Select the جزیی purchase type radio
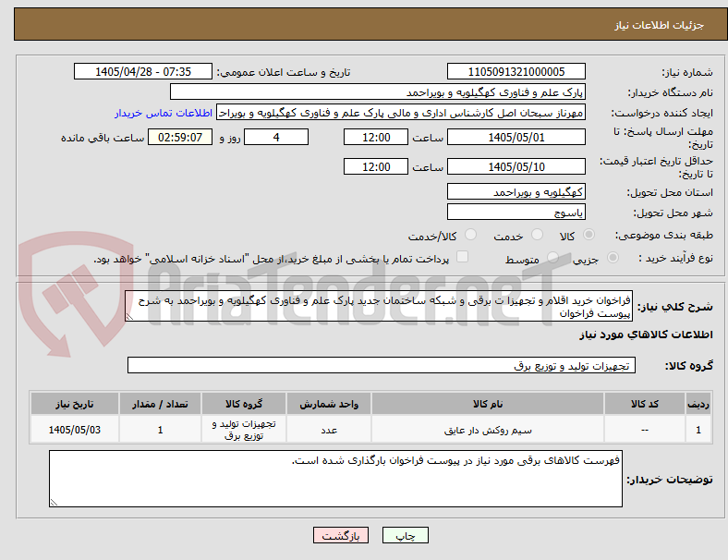The height and width of the screenshot is (560, 728). point(613,257)
